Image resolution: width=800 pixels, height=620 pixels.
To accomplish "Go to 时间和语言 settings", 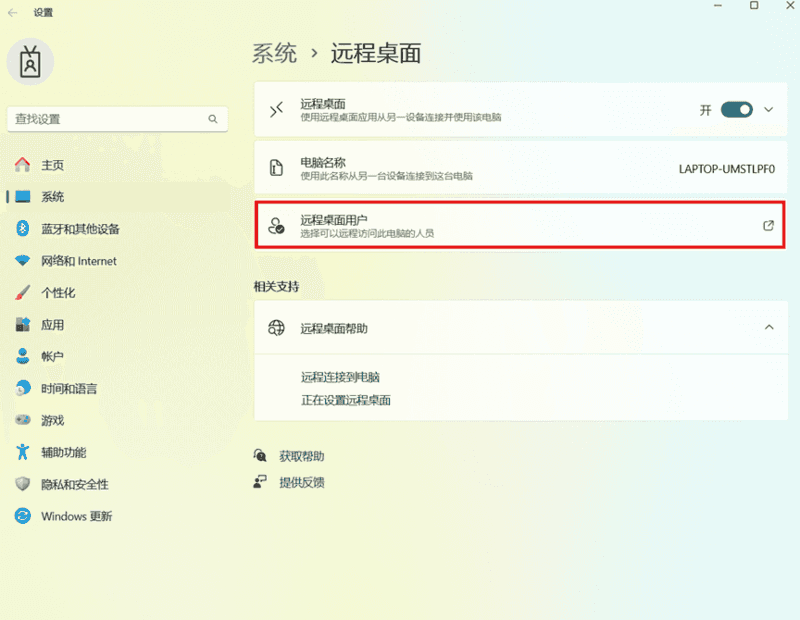I will tap(69, 388).
